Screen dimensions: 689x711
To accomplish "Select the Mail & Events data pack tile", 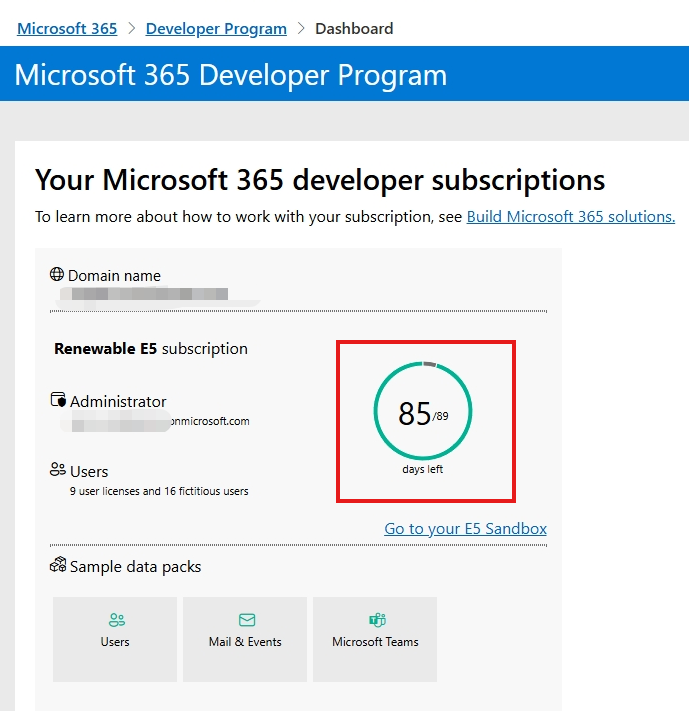I will (x=245, y=639).
